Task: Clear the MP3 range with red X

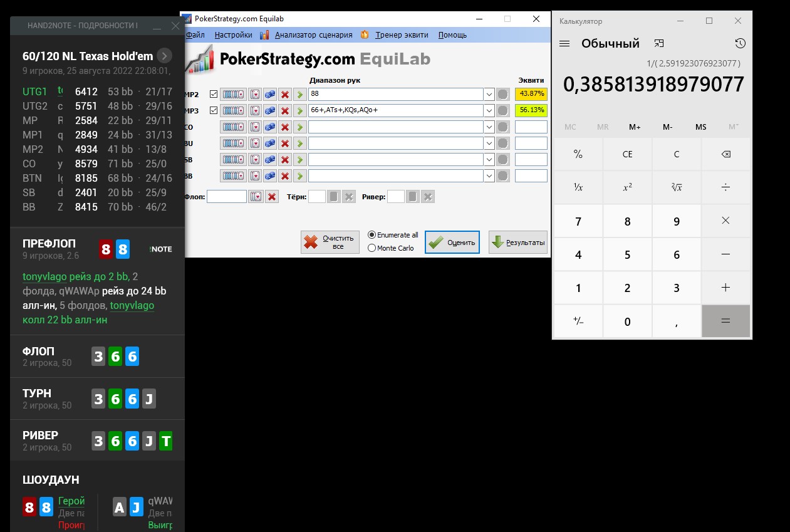Action: coord(285,110)
